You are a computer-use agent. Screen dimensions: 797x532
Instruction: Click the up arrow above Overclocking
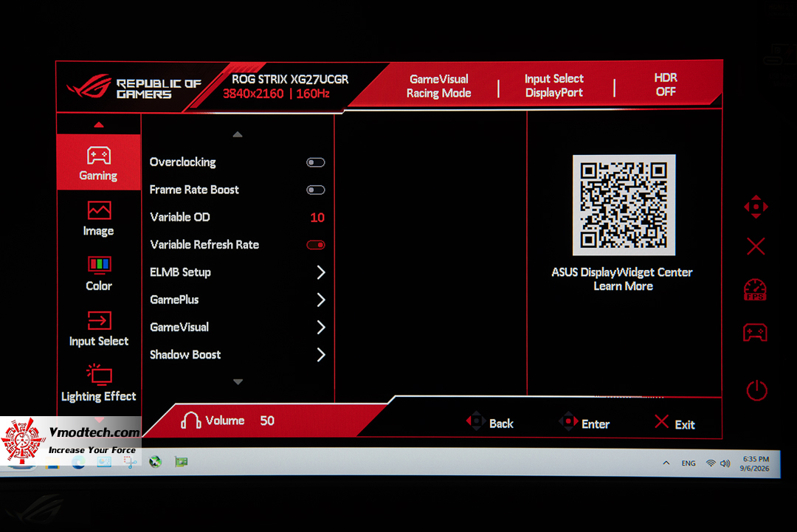(238, 134)
